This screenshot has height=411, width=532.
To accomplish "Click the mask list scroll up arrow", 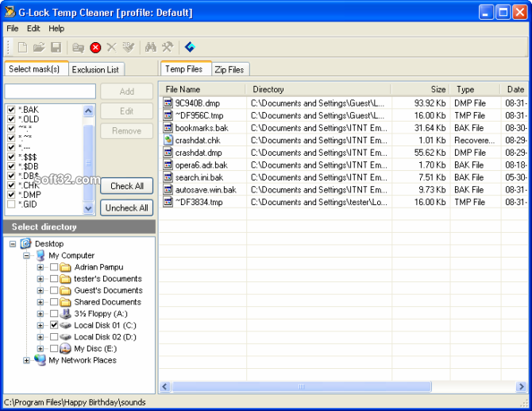I will tap(88, 111).
